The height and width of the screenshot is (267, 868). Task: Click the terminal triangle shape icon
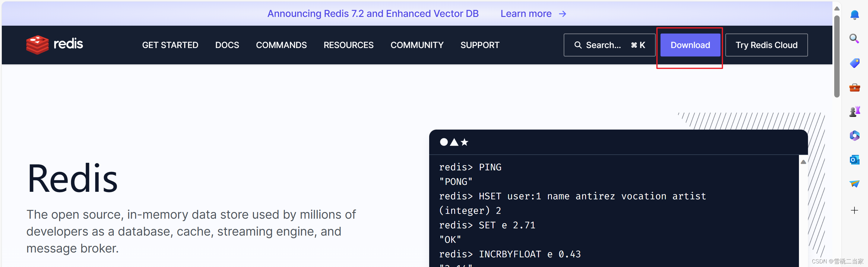(x=454, y=142)
